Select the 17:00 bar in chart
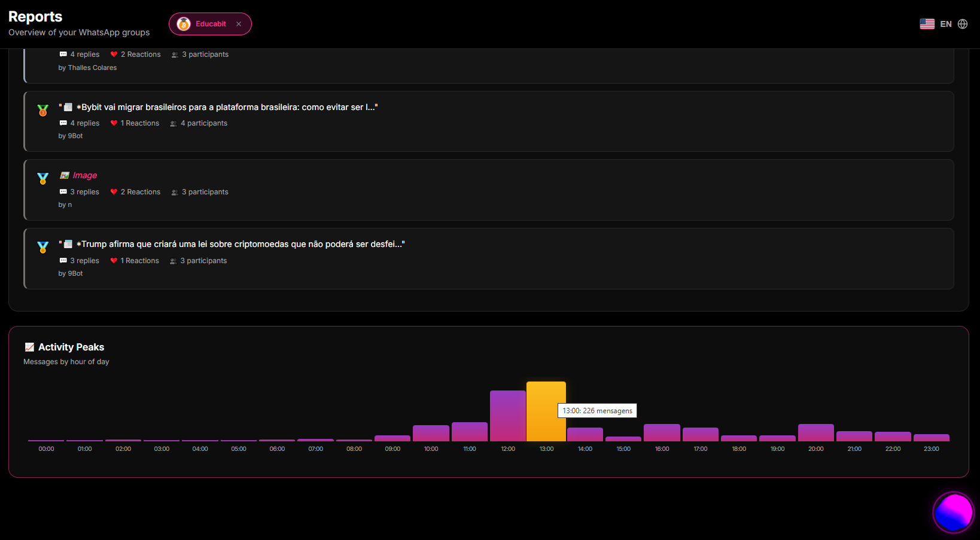 point(701,435)
